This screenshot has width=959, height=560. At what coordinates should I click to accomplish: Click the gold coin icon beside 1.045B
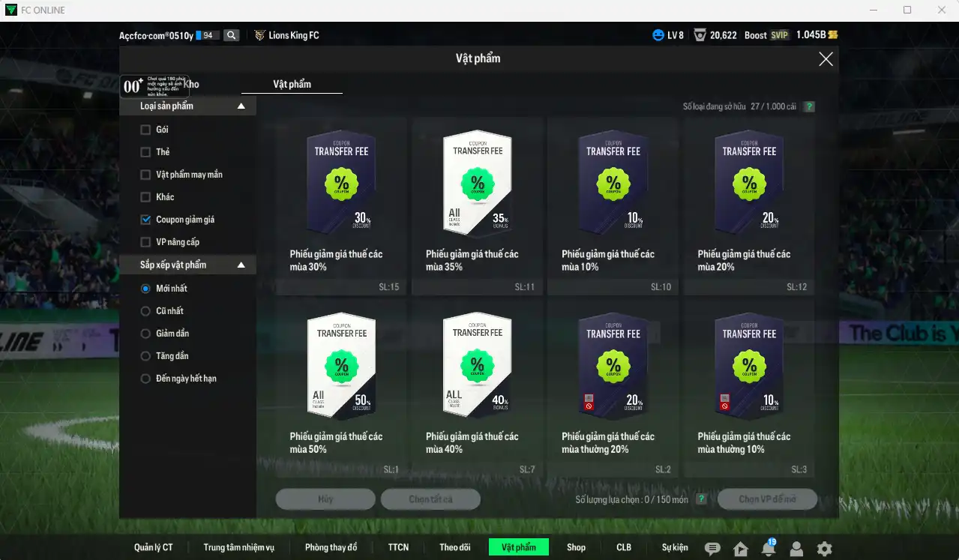[832, 35]
